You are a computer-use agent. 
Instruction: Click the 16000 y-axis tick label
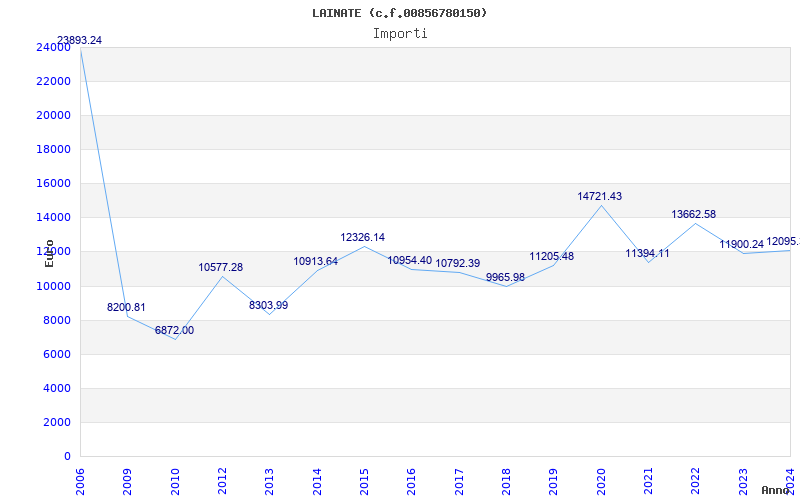[x=54, y=184]
